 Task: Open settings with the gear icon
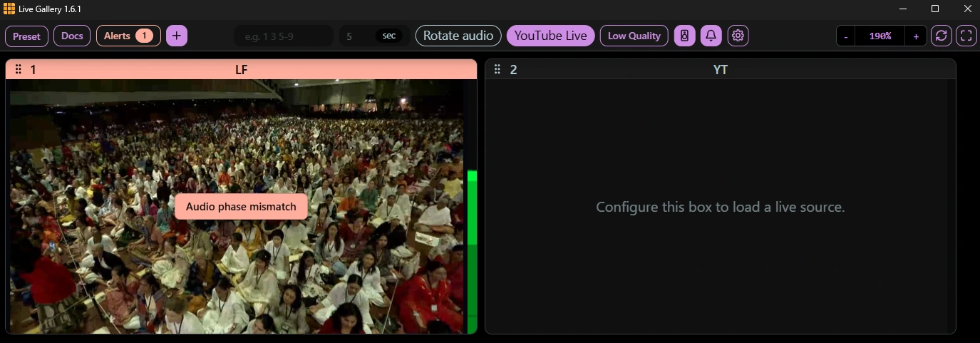(x=738, y=36)
